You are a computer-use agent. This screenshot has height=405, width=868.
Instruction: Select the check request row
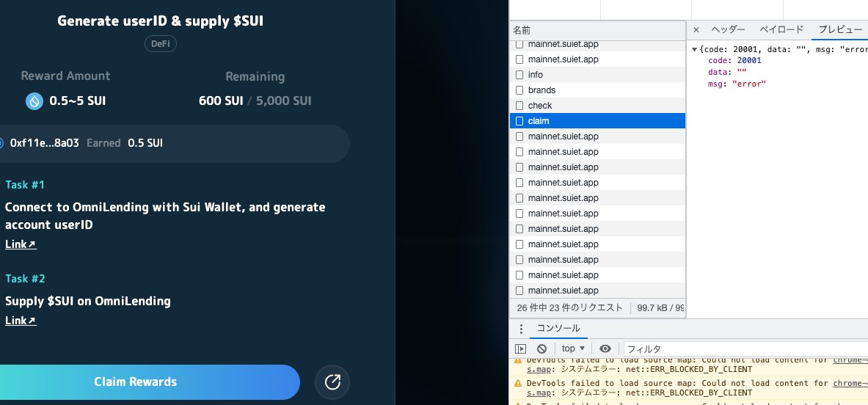coord(597,106)
